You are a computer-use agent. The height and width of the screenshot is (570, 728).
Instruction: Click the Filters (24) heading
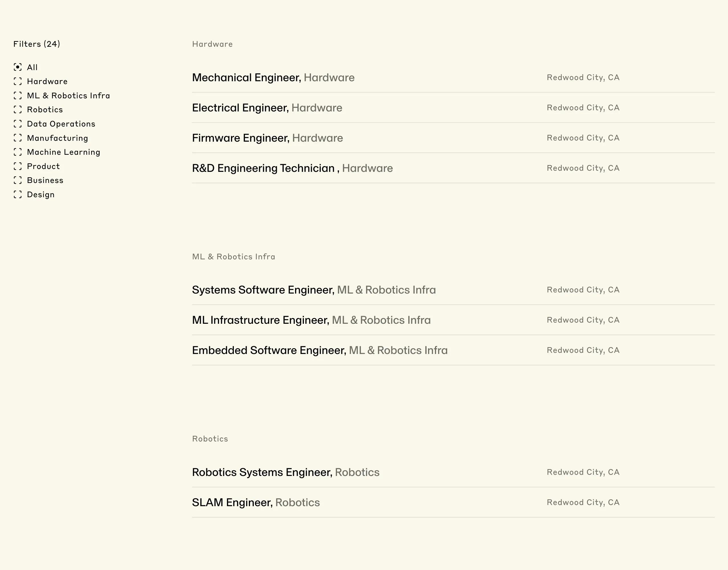tap(37, 44)
